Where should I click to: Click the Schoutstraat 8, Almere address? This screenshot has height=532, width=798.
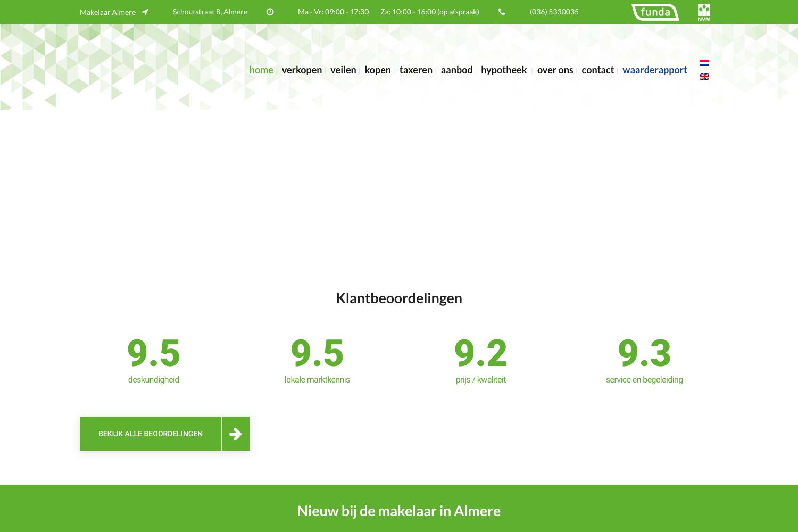[210, 12]
